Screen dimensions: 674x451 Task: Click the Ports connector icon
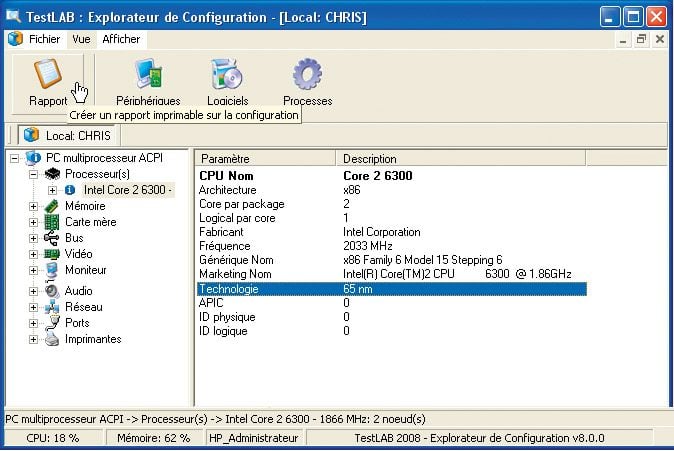(x=53, y=322)
